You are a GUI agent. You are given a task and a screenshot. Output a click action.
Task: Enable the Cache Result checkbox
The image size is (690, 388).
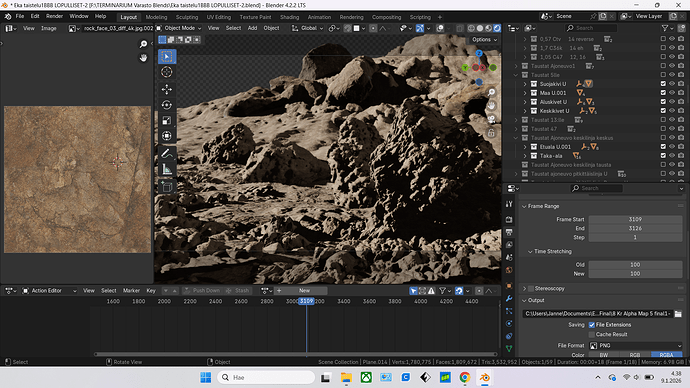(x=591, y=335)
